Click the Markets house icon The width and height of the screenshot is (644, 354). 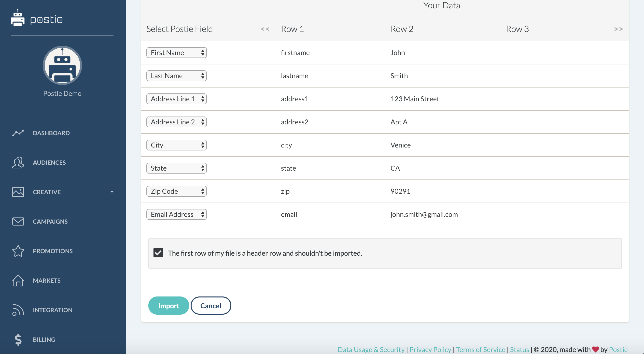(18, 280)
